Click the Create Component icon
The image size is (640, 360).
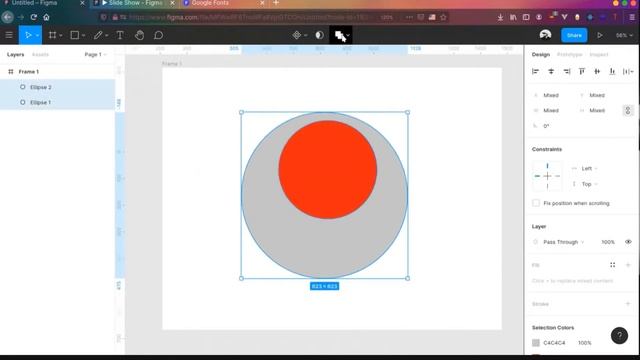pyautogui.click(x=297, y=35)
